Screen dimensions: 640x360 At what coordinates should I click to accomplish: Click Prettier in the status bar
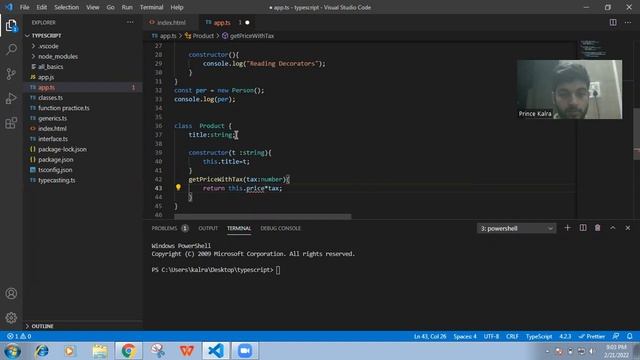tap(592, 336)
